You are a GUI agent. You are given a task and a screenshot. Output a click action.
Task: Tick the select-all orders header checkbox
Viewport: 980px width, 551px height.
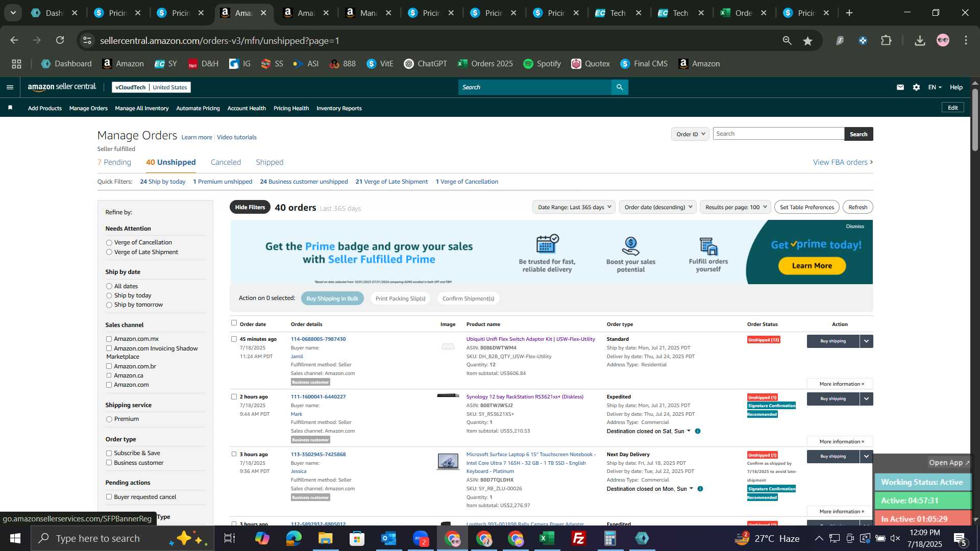234,323
